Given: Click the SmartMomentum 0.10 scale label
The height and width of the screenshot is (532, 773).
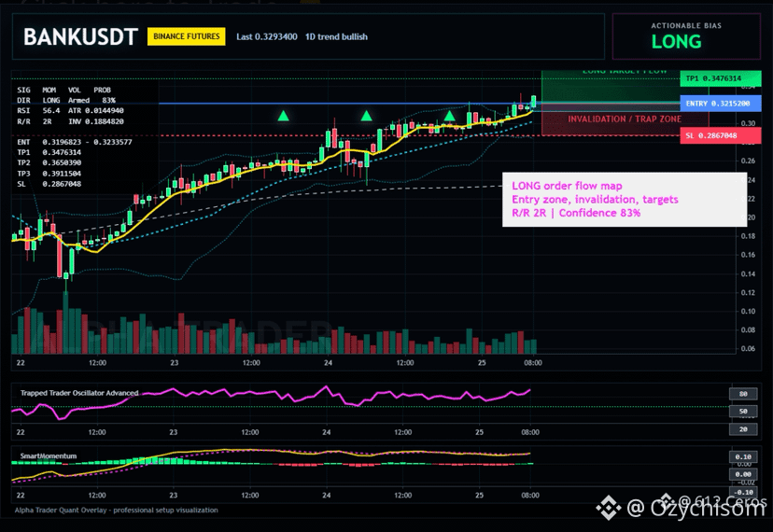Looking at the screenshot, I should (743, 457).
